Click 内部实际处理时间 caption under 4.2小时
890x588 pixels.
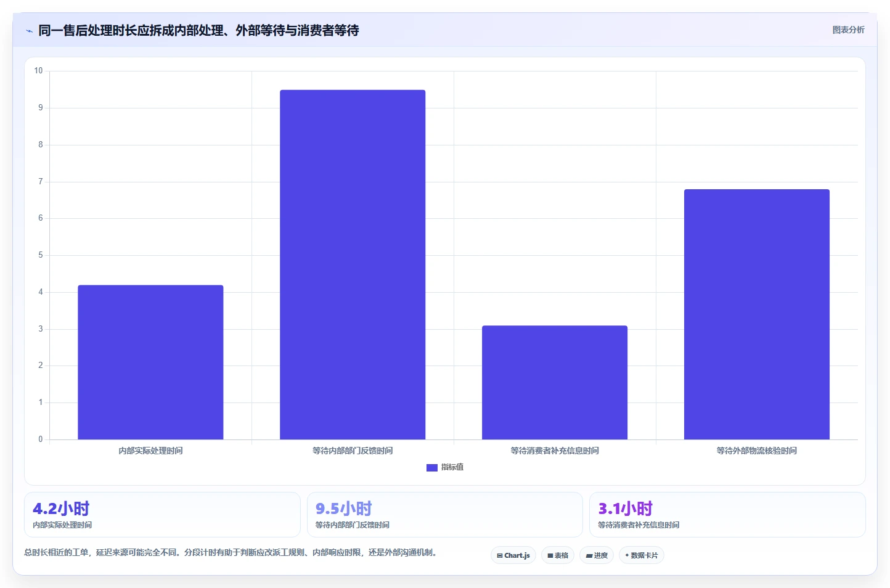[62, 525]
